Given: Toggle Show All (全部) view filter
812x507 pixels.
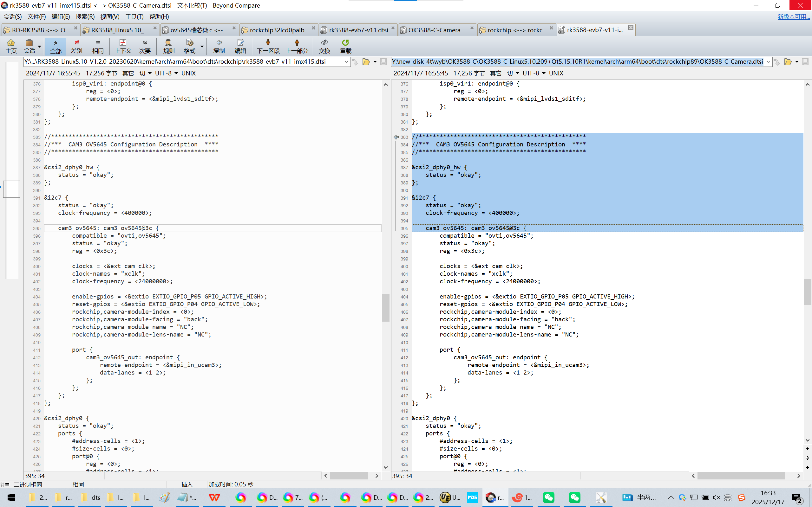Looking at the screenshot, I should (56, 46).
